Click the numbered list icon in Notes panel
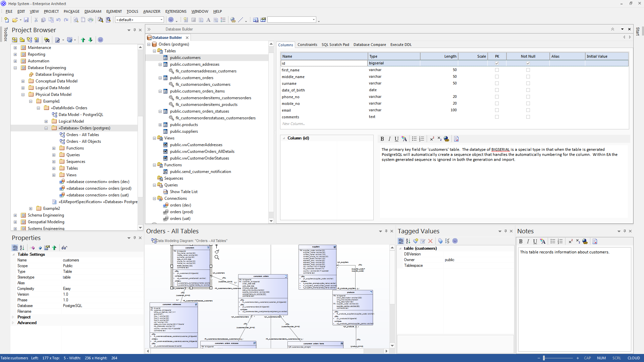Screen dimensions: 644x362 pyautogui.click(x=560, y=241)
